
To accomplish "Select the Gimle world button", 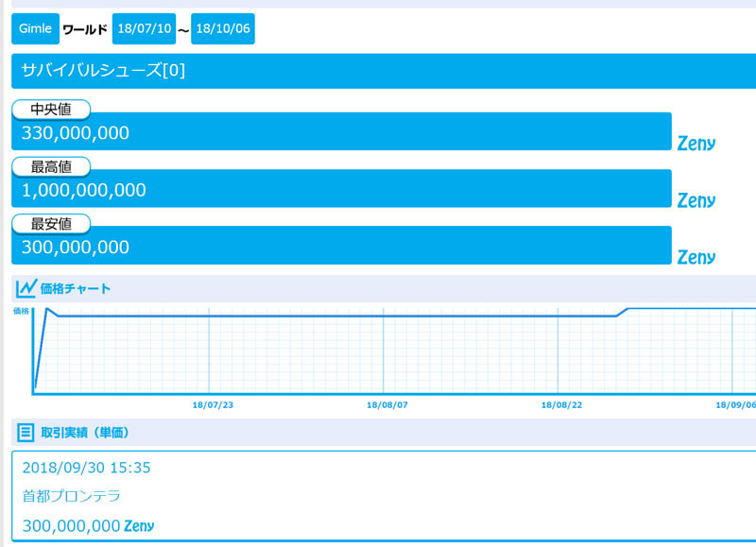I will click(35, 29).
